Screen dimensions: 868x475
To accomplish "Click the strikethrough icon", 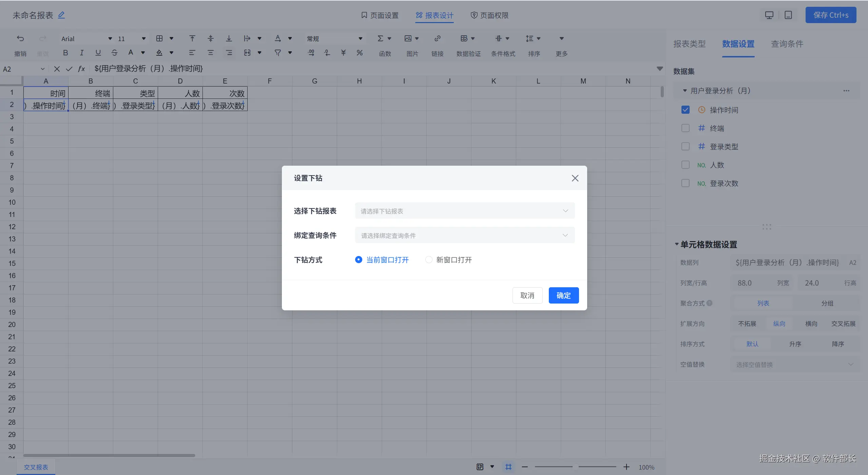I will point(114,53).
